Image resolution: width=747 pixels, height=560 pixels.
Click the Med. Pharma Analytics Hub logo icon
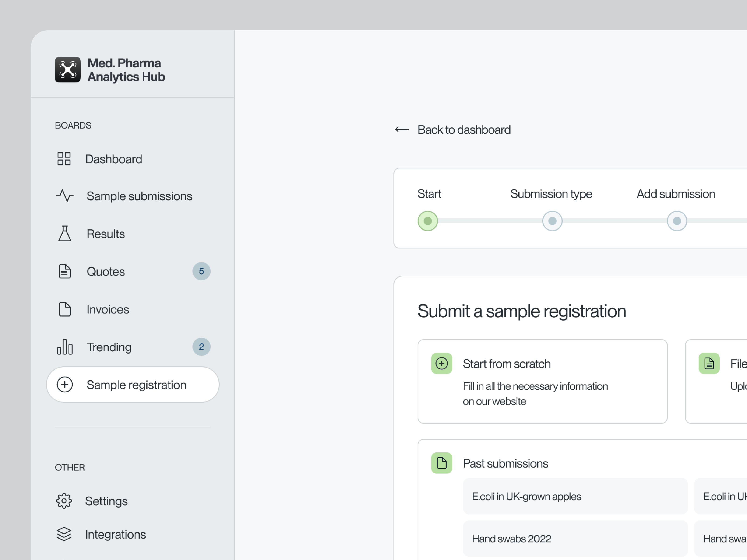(x=68, y=69)
